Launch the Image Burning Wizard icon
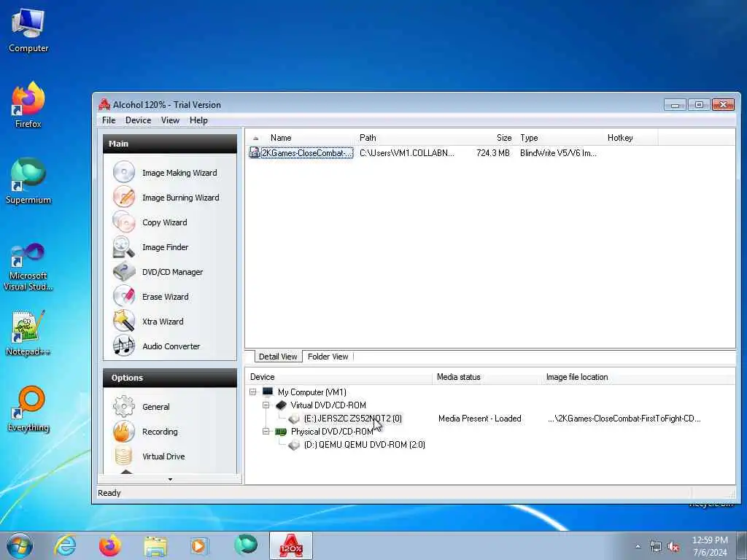Screen dimensions: 747x560 124,197
